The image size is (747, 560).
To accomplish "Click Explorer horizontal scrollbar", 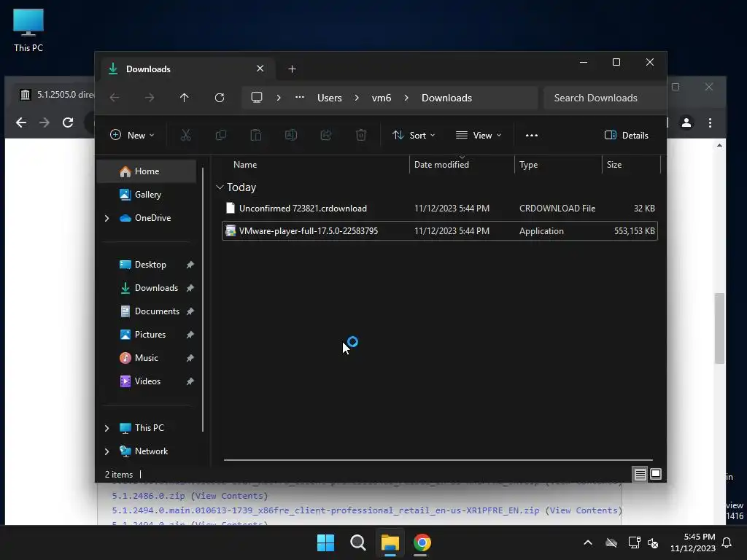I will click(x=438, y=460).
